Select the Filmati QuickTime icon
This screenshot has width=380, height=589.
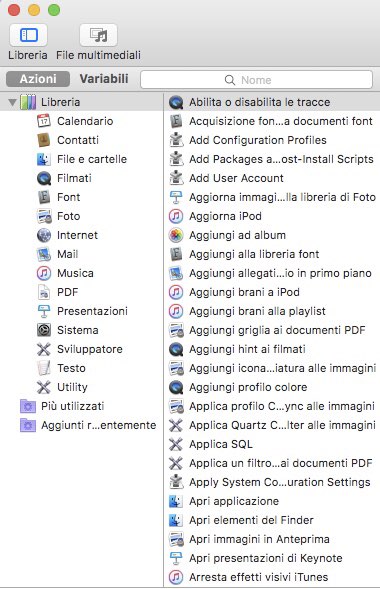(x=44, y=178)
